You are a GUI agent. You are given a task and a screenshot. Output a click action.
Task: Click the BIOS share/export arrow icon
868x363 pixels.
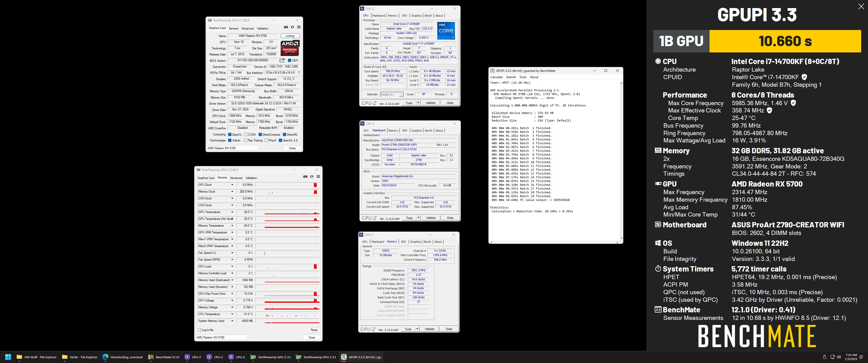(282, 60)
